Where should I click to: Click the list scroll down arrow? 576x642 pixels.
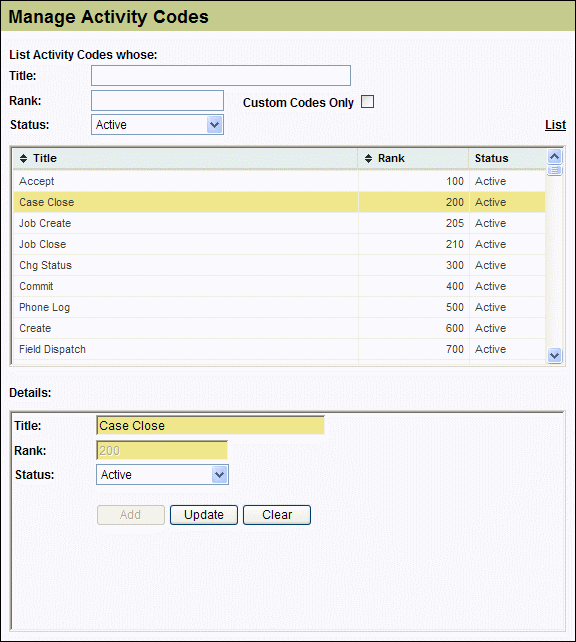point(555,355)
